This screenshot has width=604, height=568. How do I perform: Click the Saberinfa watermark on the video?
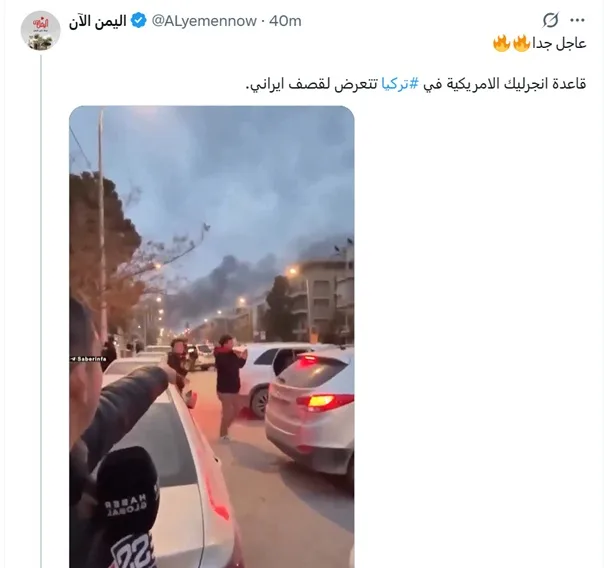click(89, 359)
